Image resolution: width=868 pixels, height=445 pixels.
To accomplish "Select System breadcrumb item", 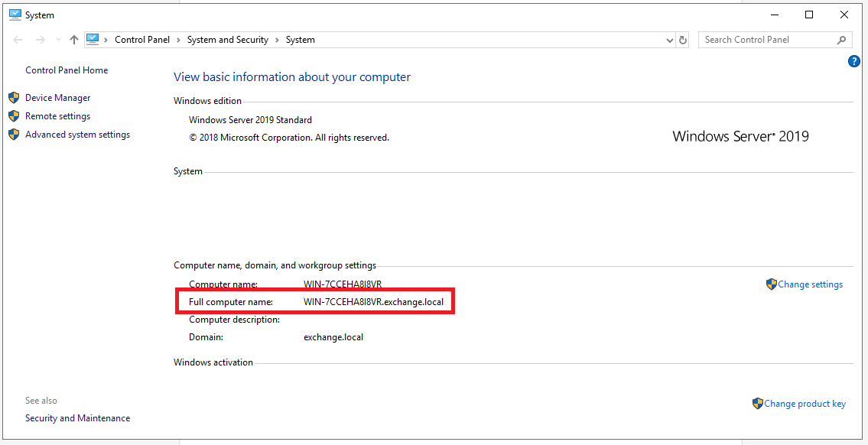I will point(300,40).
